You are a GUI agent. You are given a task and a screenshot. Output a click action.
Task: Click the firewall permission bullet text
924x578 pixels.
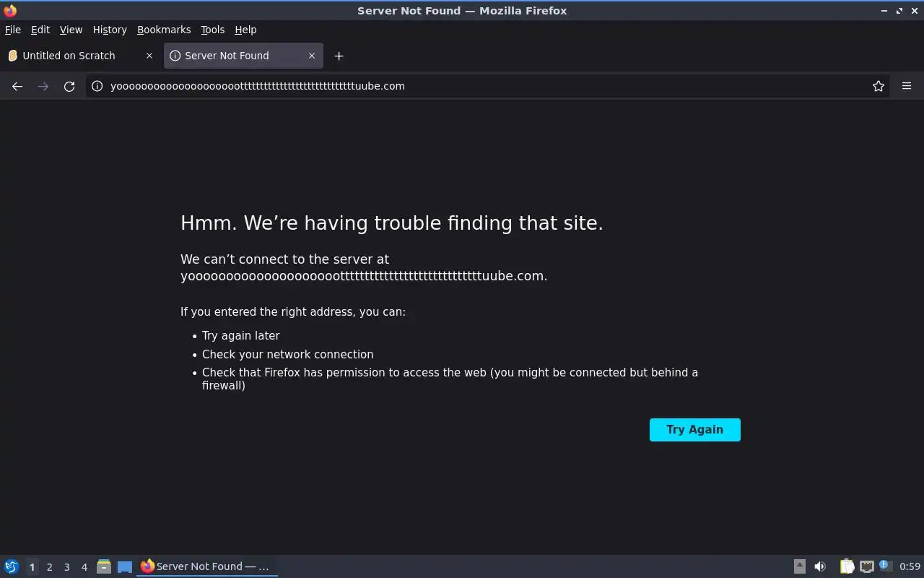pyautogui.click(x=450, y=379)
